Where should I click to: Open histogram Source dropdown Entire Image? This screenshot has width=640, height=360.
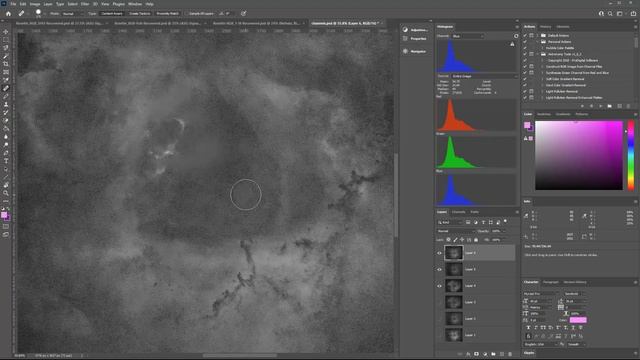484,76
